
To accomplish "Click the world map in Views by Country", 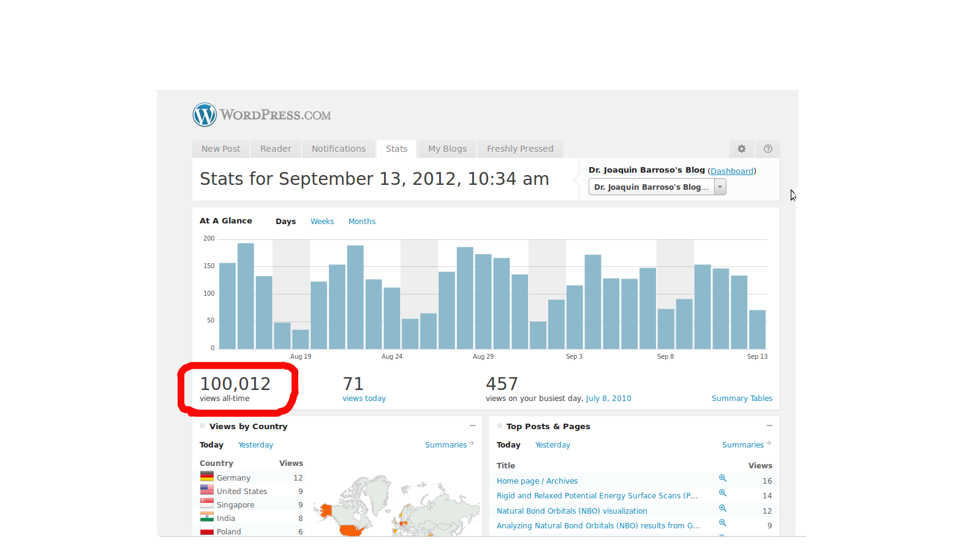I will pyautogui.click(x=397, y=507).
